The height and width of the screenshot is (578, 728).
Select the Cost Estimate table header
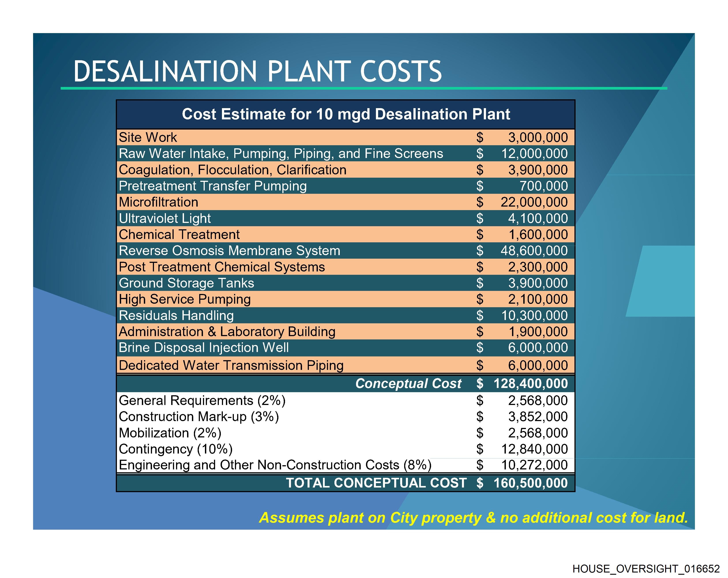(345, 114)
